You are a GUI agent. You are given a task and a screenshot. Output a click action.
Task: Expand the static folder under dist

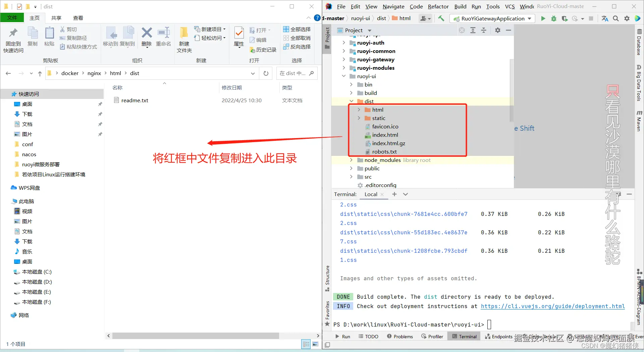click(x=359, y=118)
